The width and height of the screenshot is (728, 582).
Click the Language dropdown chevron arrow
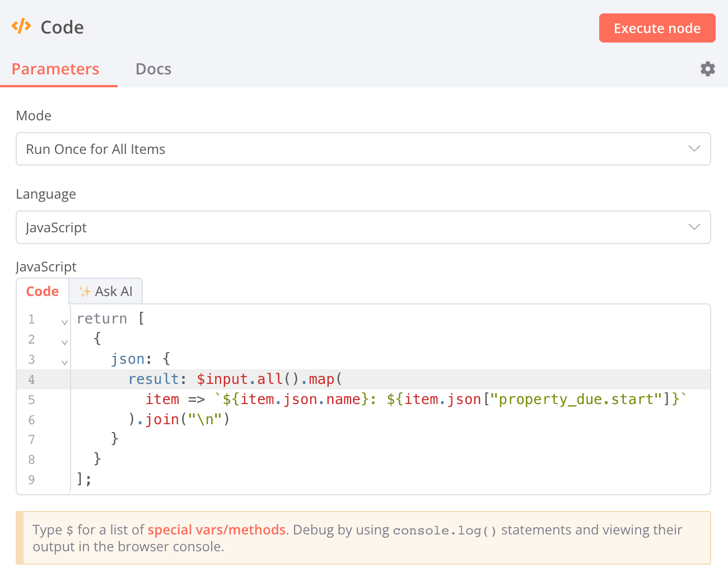tap(694, 227)
